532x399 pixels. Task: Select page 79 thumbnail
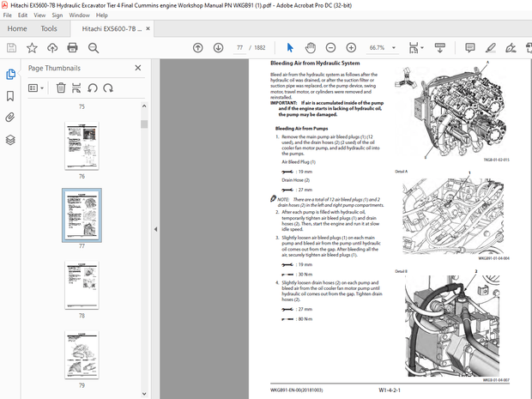coord(82,355)
